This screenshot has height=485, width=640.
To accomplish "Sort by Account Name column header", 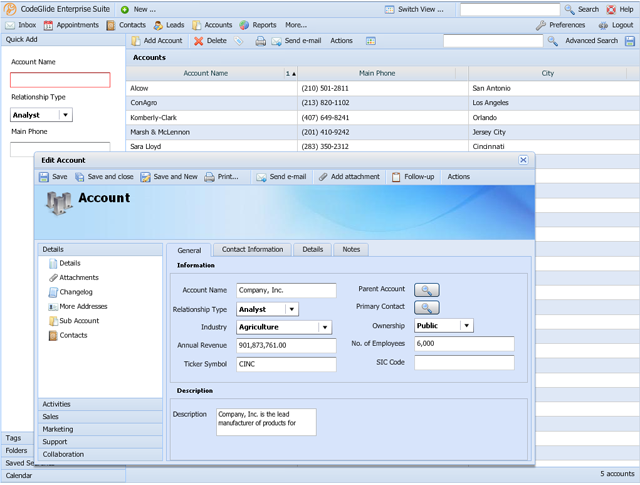I will coord(206,73).
